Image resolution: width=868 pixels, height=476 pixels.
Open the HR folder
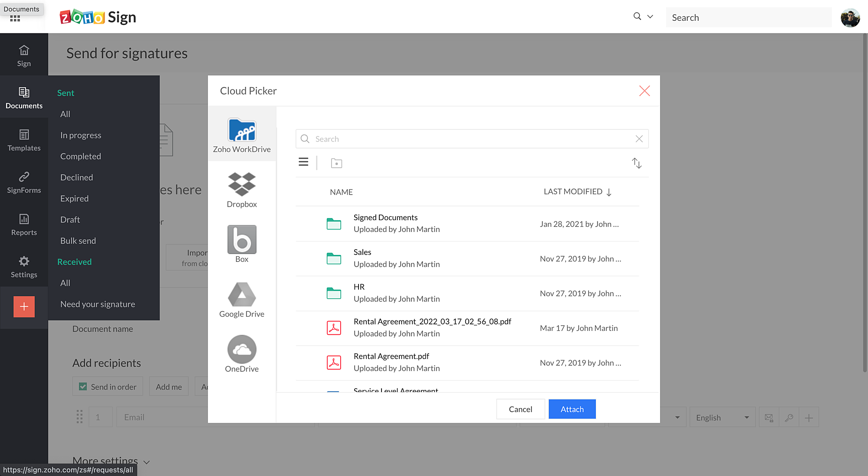467,293
